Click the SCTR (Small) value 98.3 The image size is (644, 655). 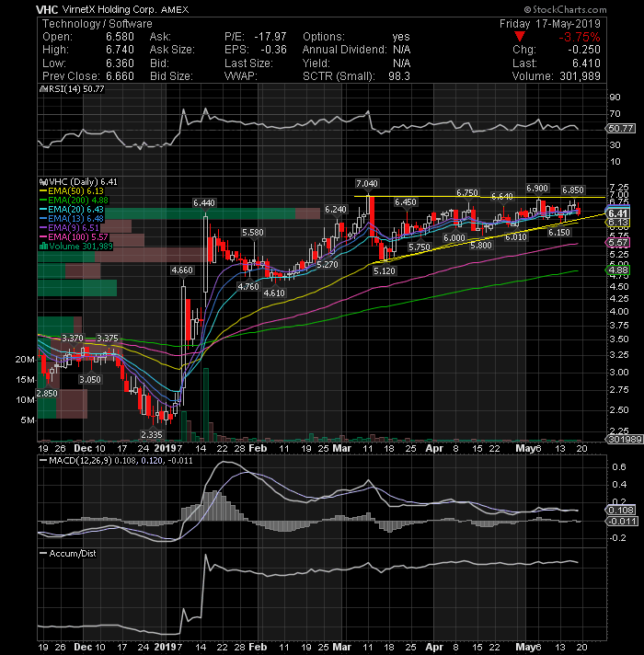point(399,76)
